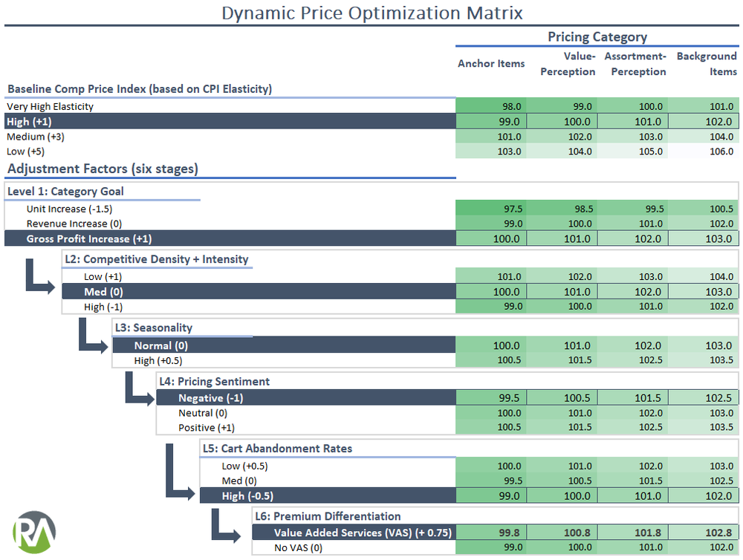The width and height of the screenshot is (743, 560).
Task: Click the Level 1: Category Goal heading
Action: (65, 192)
